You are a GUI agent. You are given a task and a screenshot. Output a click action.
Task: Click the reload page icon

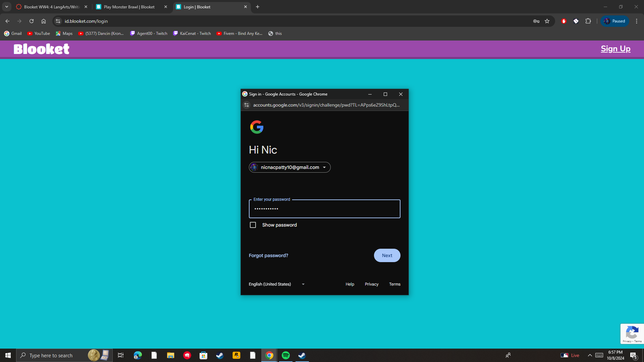click(x=32, y=21)
